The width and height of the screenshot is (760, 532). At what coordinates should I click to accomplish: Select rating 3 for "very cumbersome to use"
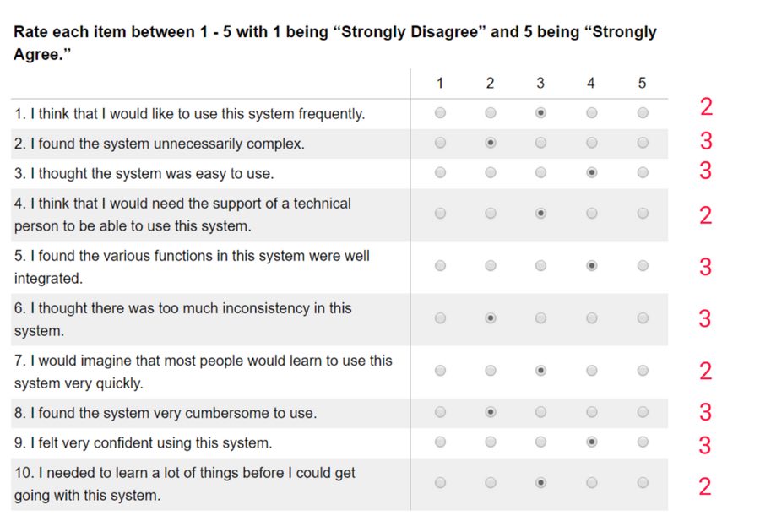click(541, 412)
